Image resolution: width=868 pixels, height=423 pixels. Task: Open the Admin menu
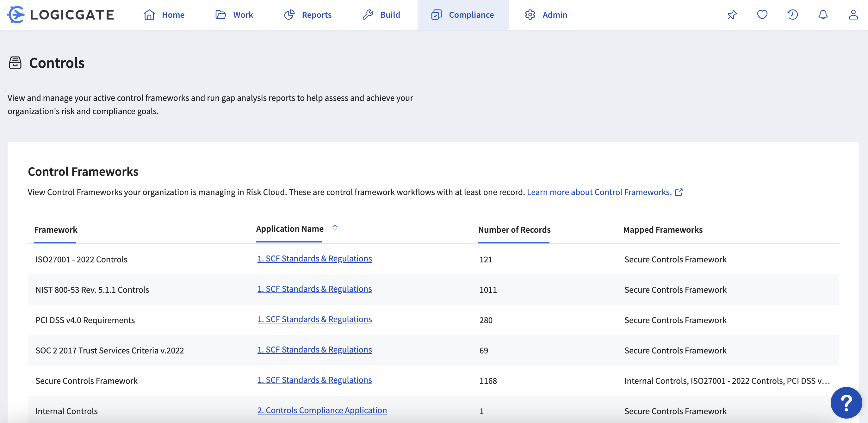click(546, 15)
